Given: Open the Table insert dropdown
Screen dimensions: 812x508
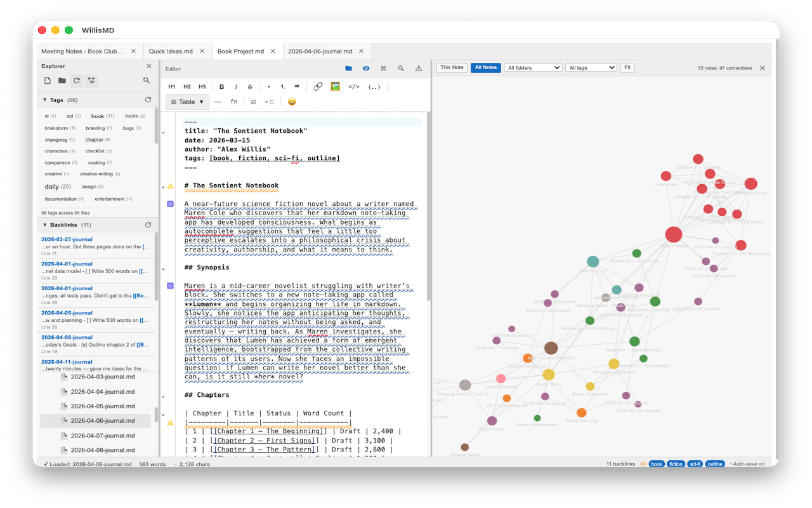Looking at the screenshot, I should pos(187,102).
